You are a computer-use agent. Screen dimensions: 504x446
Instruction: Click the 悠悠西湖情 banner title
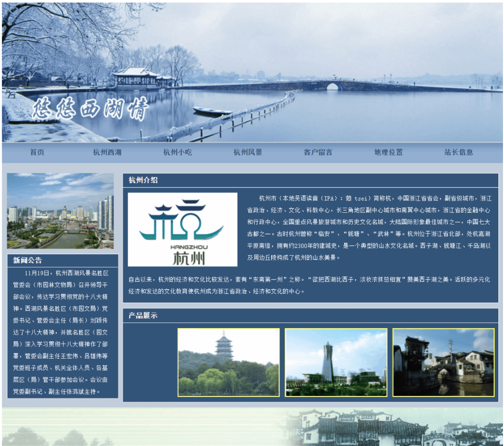click(x=90, y=108)
